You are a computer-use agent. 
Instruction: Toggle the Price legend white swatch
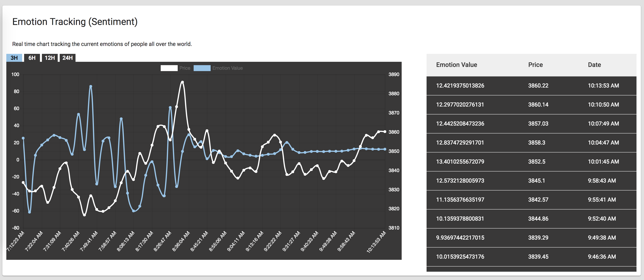pos(169,68)
